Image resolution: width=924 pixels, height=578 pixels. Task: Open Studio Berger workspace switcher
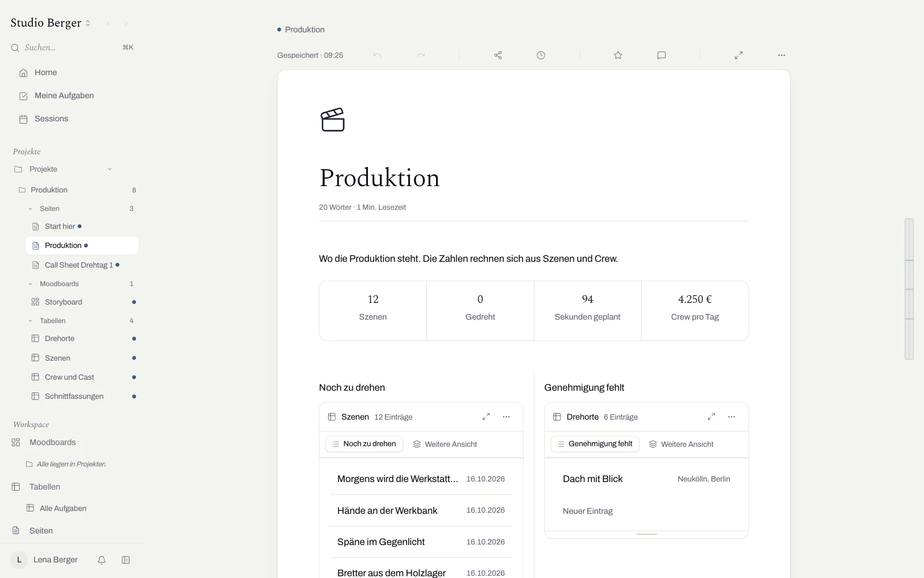(x=51, y=23)
